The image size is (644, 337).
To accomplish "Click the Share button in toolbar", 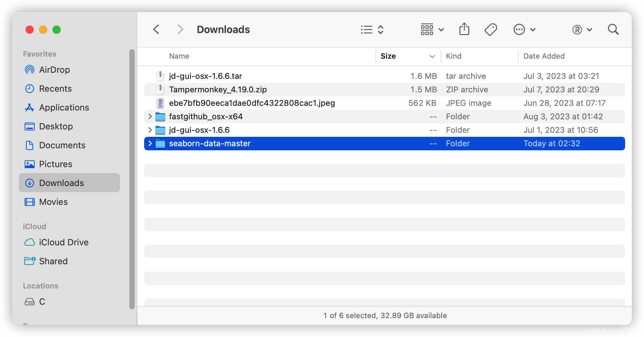I will click(x=464, y=29).
